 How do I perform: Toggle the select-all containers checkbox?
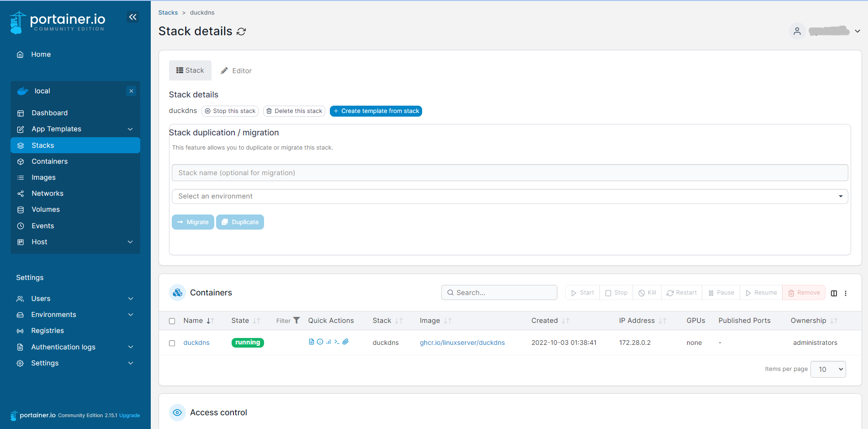pos(172,321)
